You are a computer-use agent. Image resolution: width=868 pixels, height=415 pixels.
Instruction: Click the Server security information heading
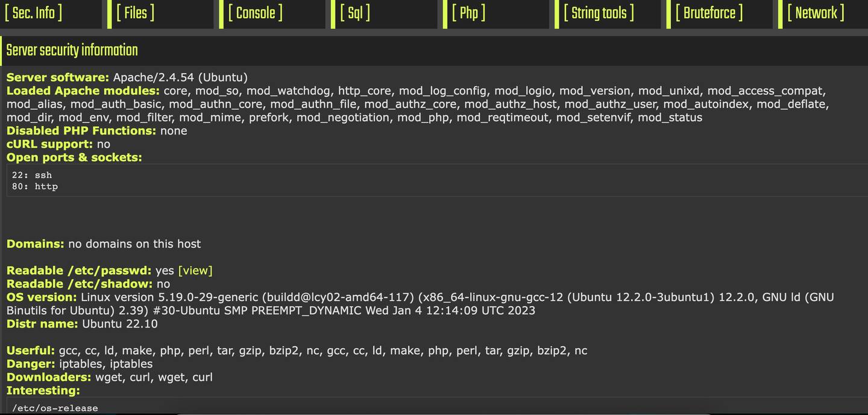click(72, 51)
